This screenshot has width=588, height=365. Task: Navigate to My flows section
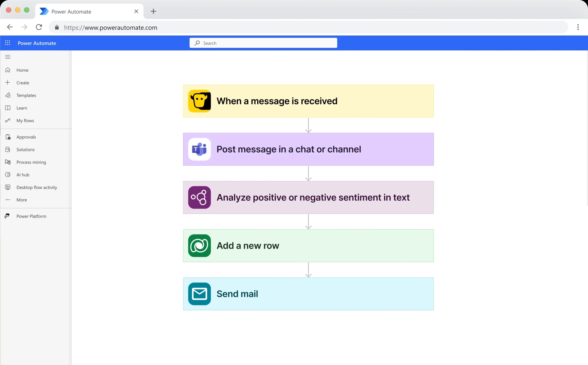pyautogui.click(x=25, y=120)
